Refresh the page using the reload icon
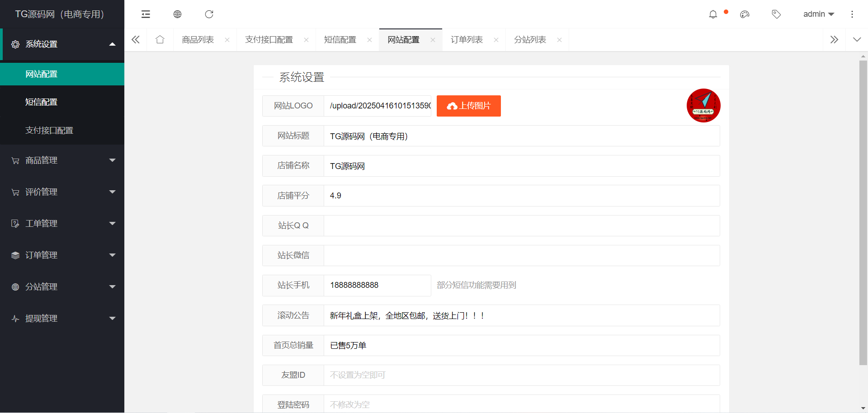This screenshot has height=413, width=868. tap(209, 14)
